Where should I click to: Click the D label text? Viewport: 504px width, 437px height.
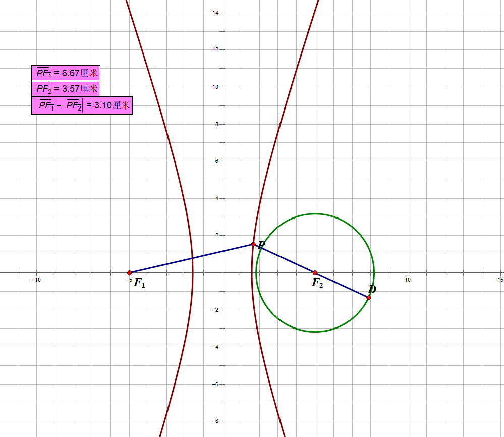372,290
